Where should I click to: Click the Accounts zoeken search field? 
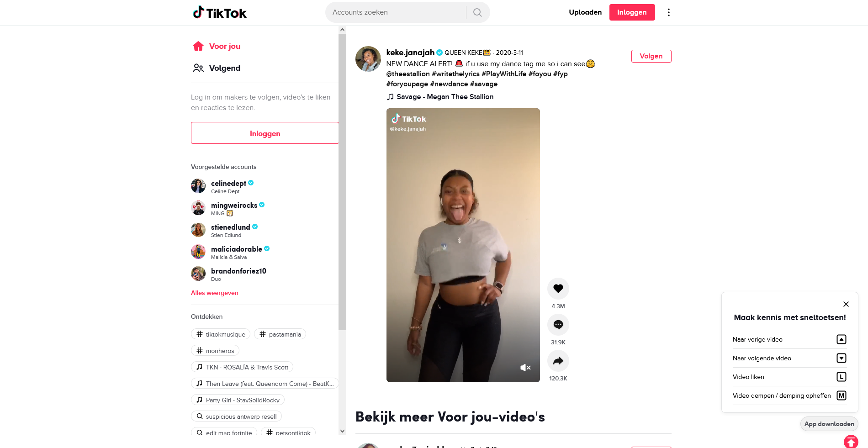tap(396, 12)
